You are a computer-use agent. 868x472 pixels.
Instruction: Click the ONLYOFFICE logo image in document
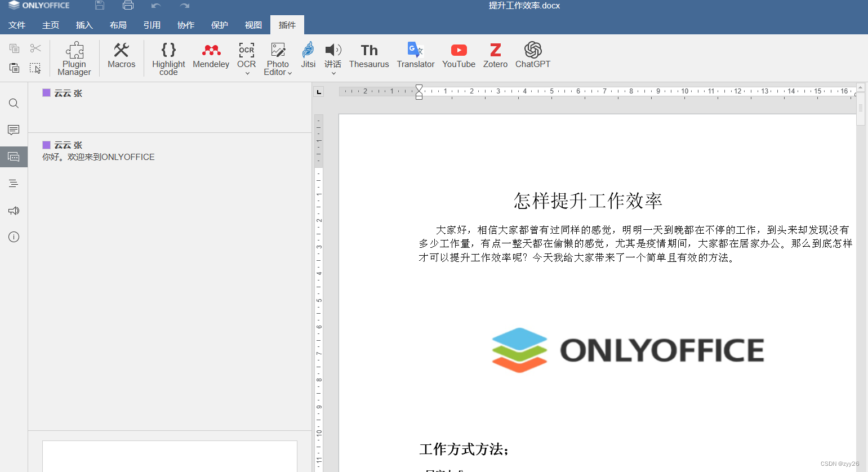click(x=627, y=350)
